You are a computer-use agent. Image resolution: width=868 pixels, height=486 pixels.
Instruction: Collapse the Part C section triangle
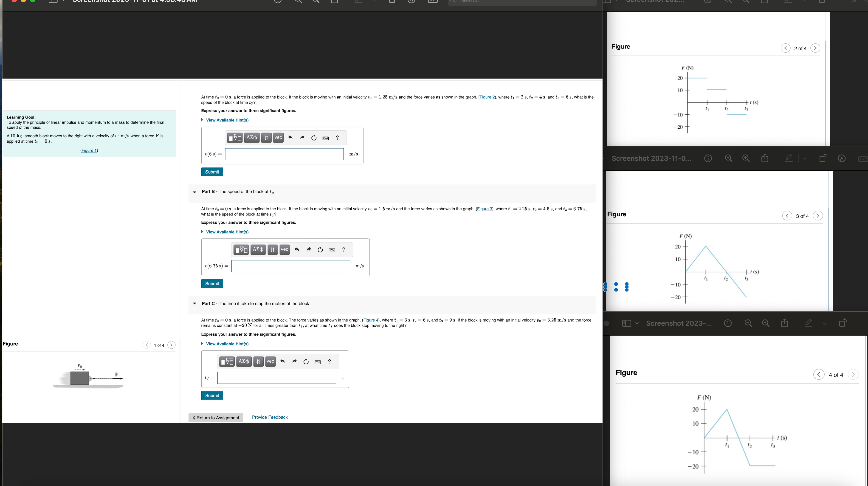click(x=194, y=304)
